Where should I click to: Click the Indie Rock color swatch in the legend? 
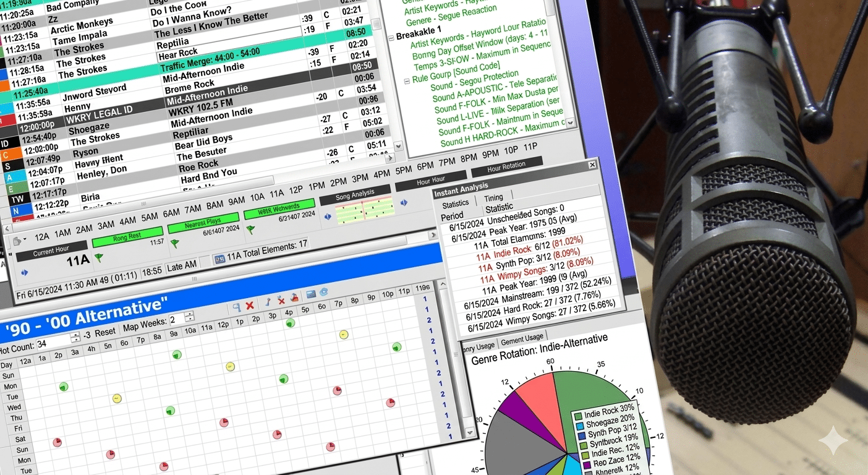(578, 416)
